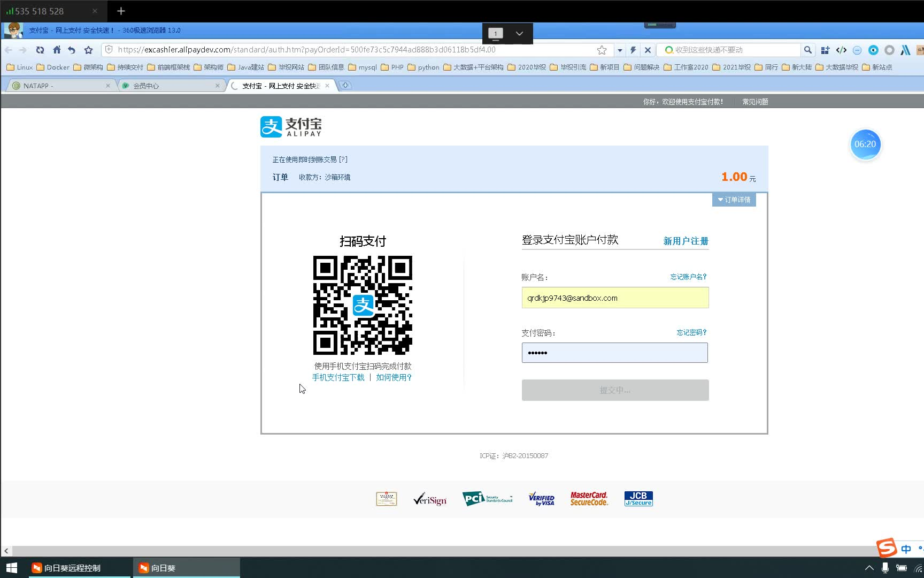
Task: Click the PCI security badge
Action: point(487,499)
